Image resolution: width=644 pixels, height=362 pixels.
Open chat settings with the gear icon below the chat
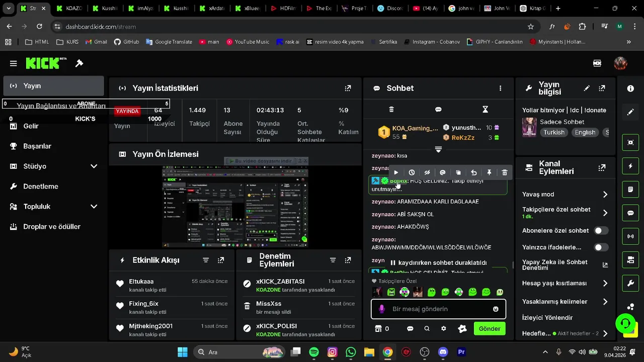(x=443, y=328)
